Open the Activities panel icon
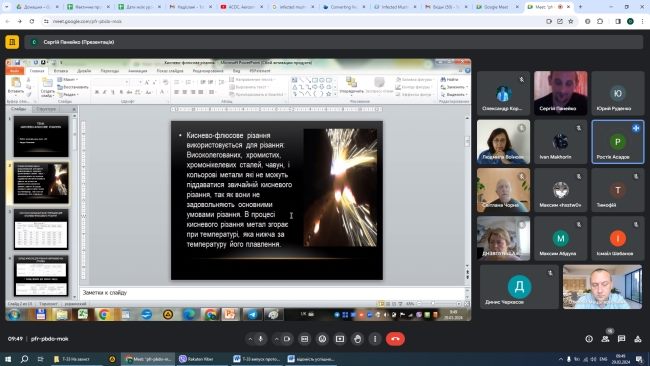Image resolution: width=650 pixels, height=366 pixels. pos(638,339)
